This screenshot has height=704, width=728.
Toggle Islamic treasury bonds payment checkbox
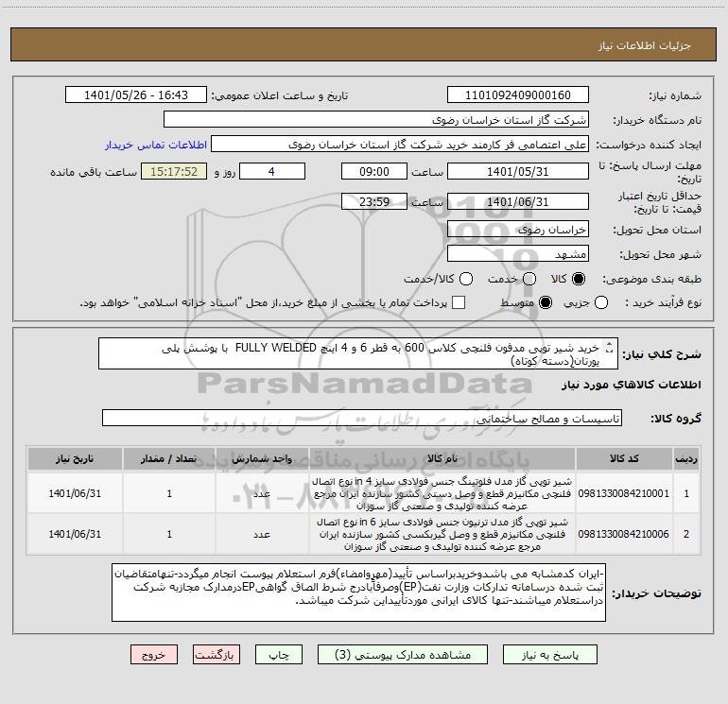click(x=459, y=302)
